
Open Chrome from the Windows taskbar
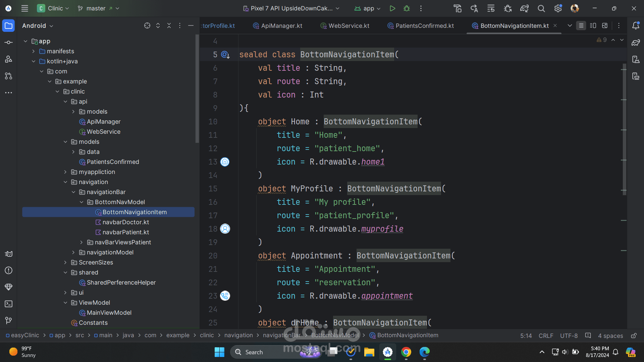pos(406,352)
